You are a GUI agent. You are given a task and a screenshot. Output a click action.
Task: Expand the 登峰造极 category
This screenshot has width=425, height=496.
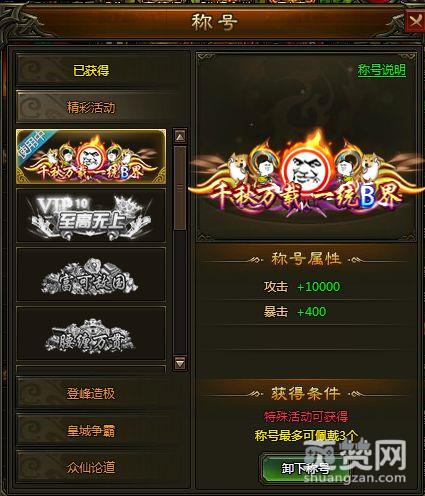pyautogui.click(x=91, y=393)
